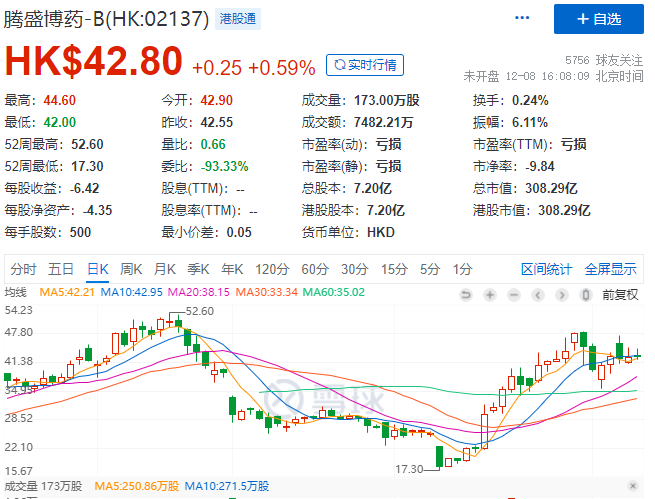
Task: Switch to the 60分 interval tab
Action: [315, 269]
